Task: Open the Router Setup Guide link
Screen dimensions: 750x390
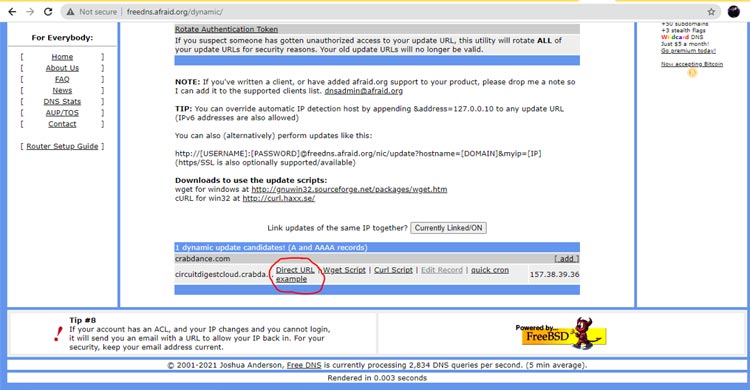Action: click(62, 146)
